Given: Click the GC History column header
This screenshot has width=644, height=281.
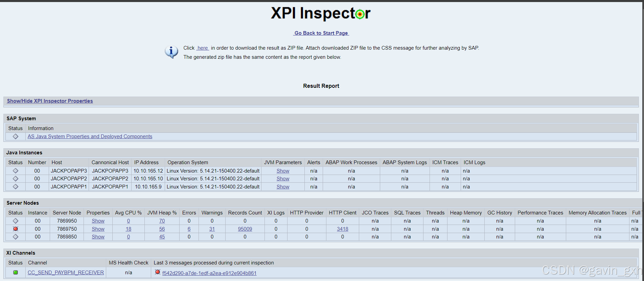Looking at the screenshot, I should [500, 213].
